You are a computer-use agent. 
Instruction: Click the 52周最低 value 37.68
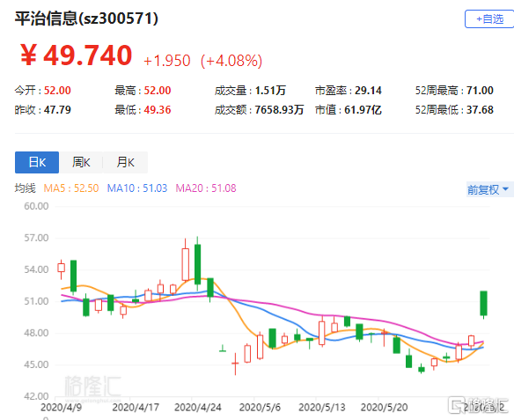coord(480,110)
